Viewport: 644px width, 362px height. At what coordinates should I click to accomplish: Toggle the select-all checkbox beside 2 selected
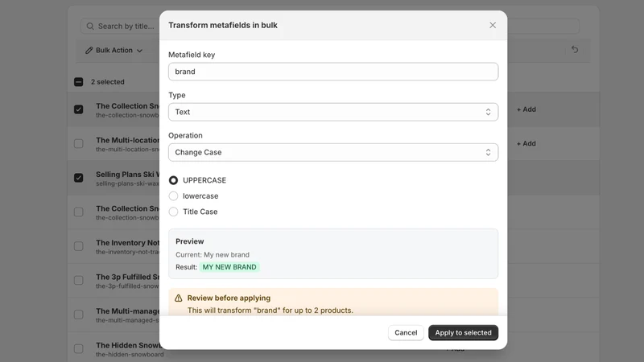click(78, 82)
